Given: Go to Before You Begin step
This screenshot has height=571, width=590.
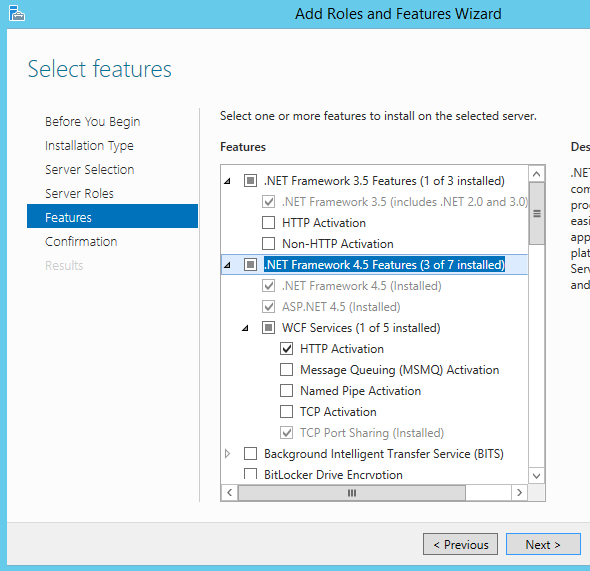Looking at the screenshot, I should pyautogui.click(x=93, y=121).
